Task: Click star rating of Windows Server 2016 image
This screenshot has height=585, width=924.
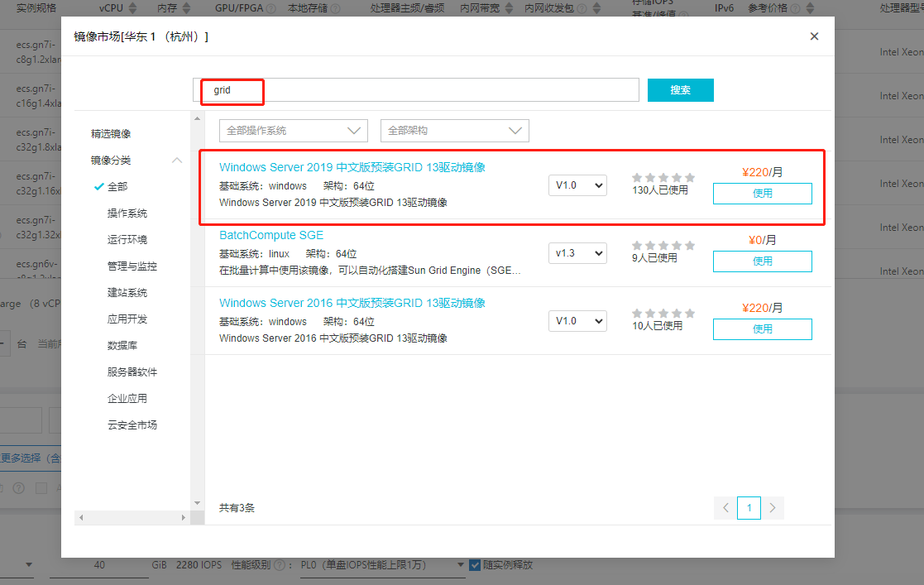Action: (663, 313)
